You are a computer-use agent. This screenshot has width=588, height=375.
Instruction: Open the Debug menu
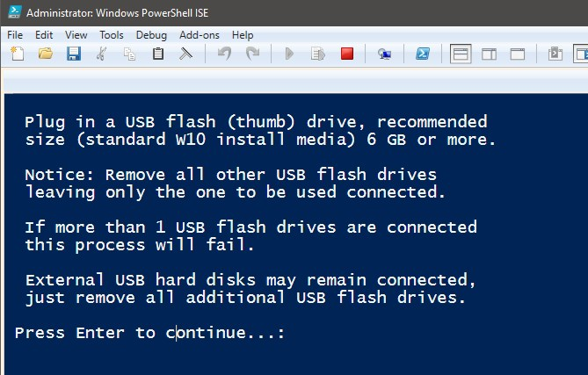point(151,35)
